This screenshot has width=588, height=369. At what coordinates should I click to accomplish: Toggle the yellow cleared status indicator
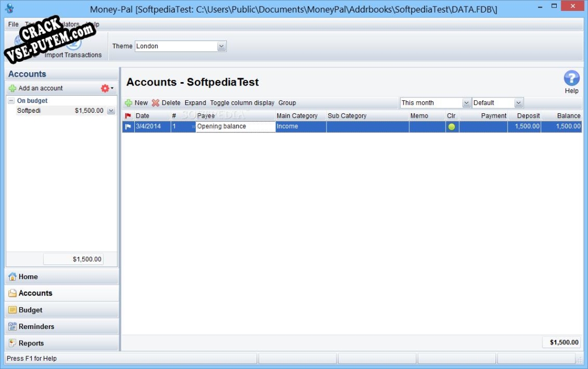(452, 126)
